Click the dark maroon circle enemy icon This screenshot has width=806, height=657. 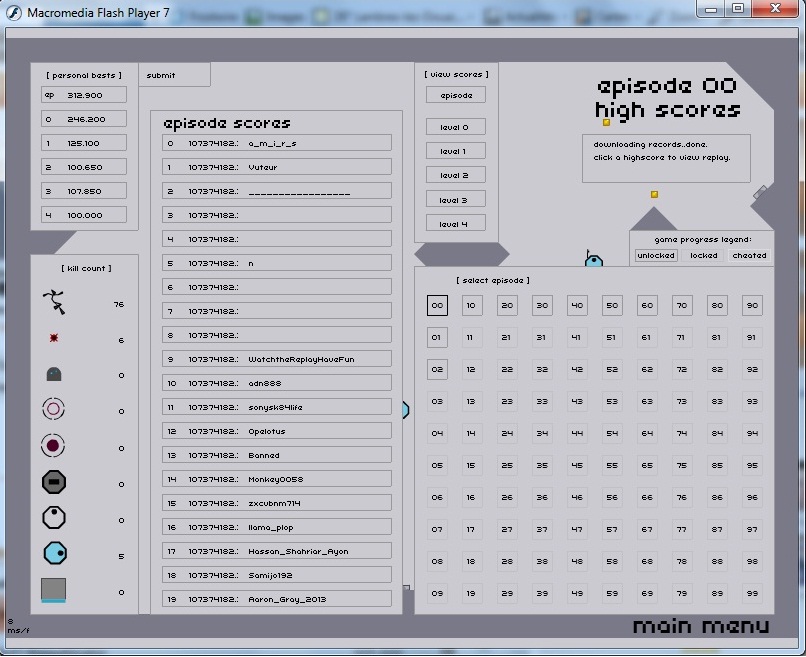click(54, 446)
